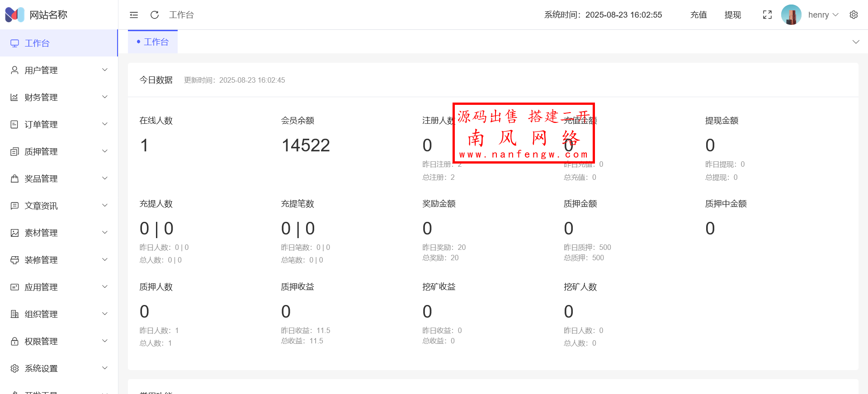
Task: Open the settings gear icon in header
Action: pyautogui.click(x=854, y=15)
